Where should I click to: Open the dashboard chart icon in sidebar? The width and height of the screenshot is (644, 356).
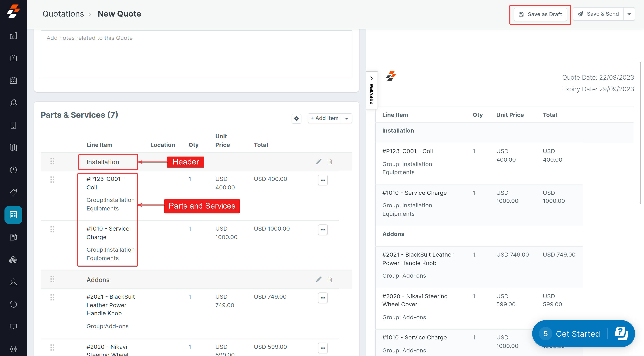pyautogui.click(x=13, y=36)
